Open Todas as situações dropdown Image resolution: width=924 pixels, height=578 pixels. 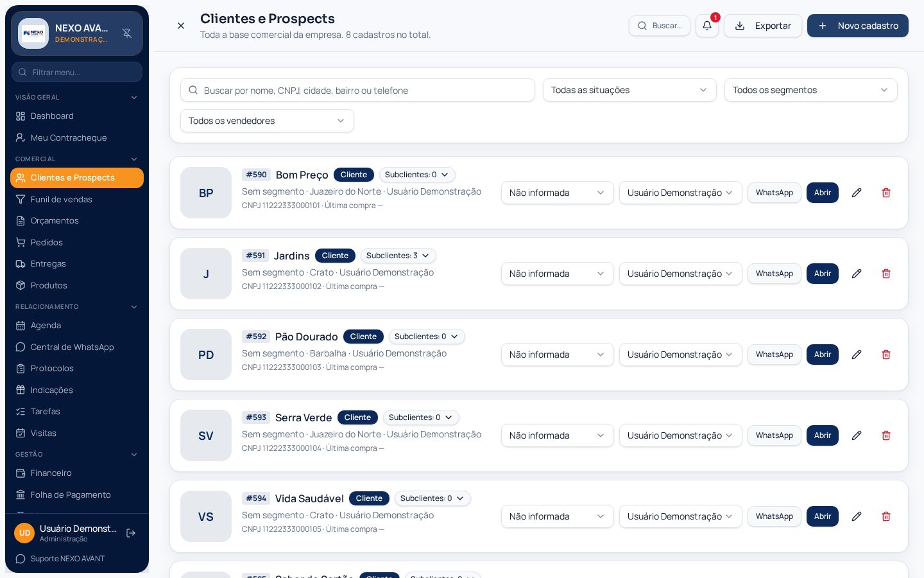[x=629, y=90]
